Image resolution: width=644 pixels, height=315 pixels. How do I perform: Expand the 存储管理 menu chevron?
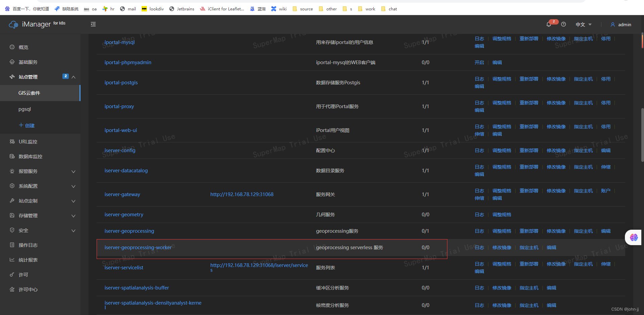[73, 216]
